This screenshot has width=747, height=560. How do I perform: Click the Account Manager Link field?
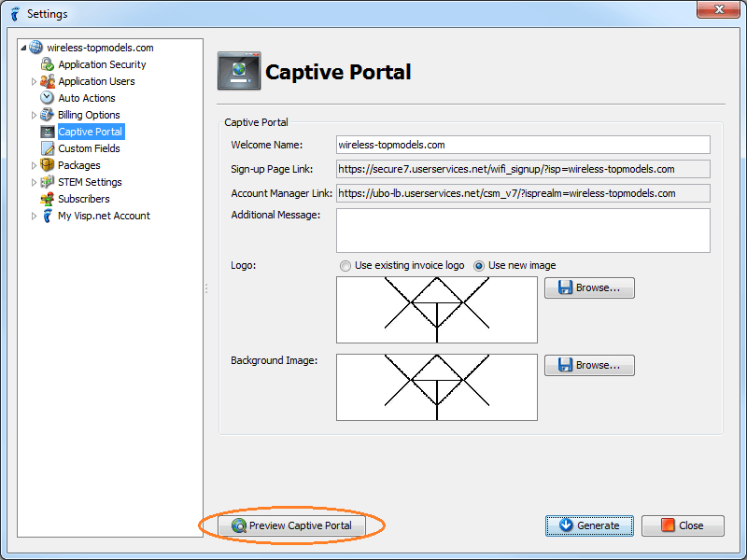pos(523,193)
